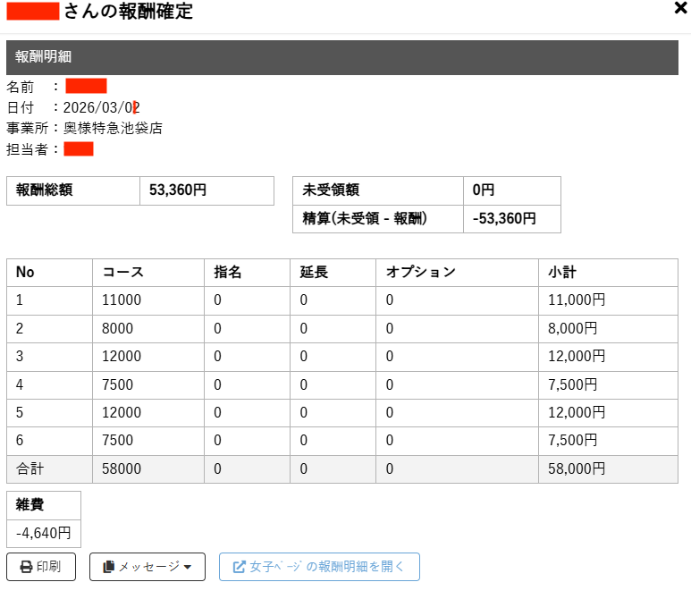The height and width of the screenshot is (616, 691).
Task: Click the 未受領額 value 0円
Action: pos(484,190)
